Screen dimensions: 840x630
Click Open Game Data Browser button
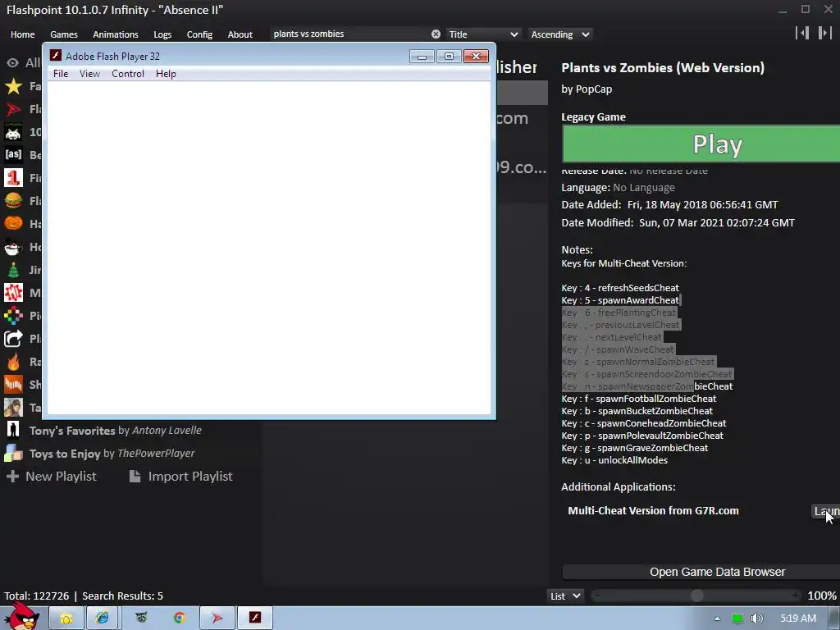click(x=701, y=572)
